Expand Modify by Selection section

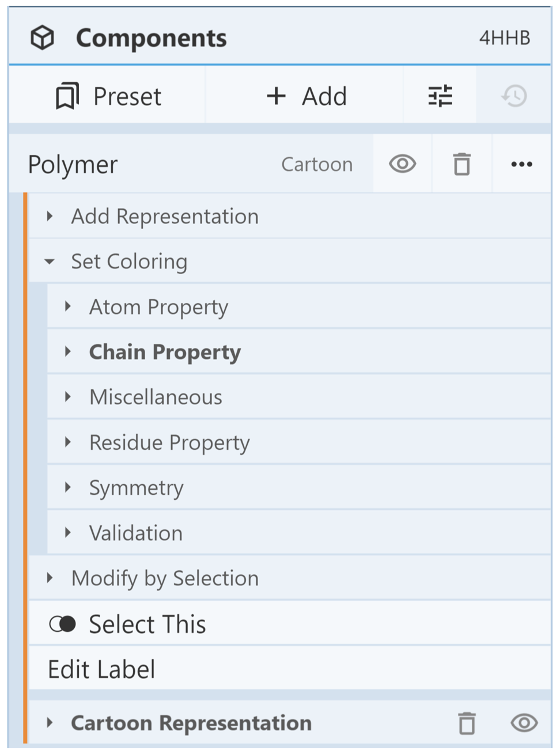click(x=164, y=578)
